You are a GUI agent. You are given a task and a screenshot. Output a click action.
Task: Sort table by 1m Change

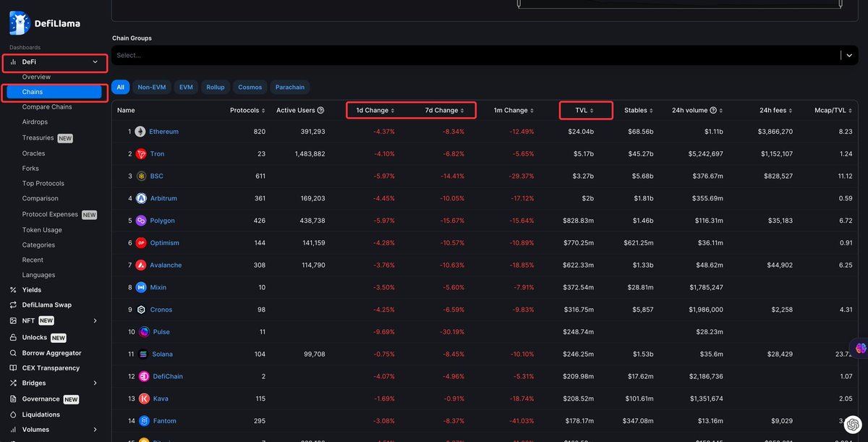coord(514,111)
